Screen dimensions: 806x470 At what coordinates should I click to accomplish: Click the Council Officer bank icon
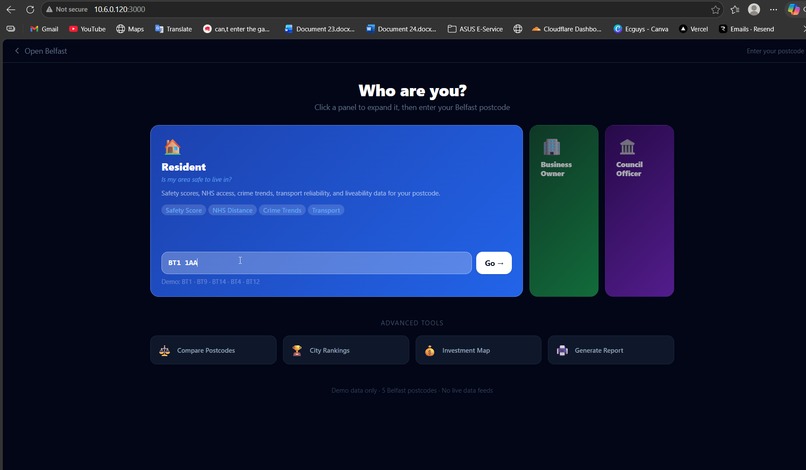click(627, 147)
